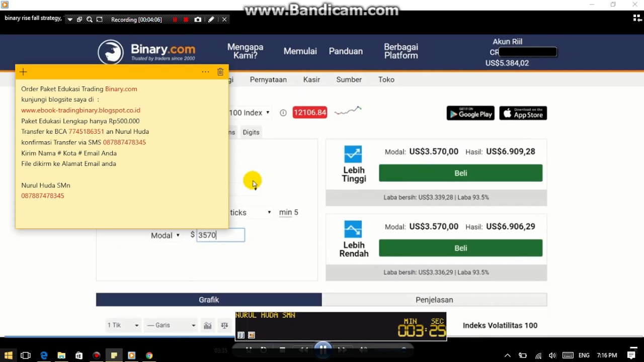
Task: Expand the Modal payout type dropdown
Action: coord(166,235)
